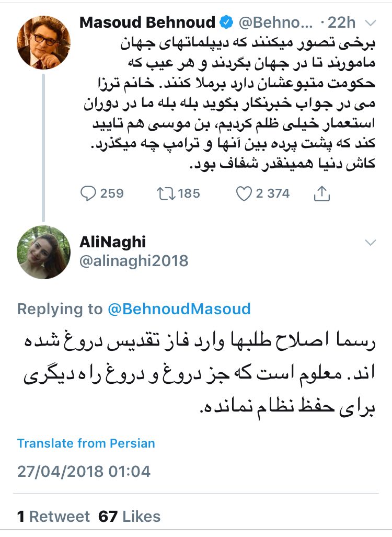View the 67 Likes list

coord(129,517)
